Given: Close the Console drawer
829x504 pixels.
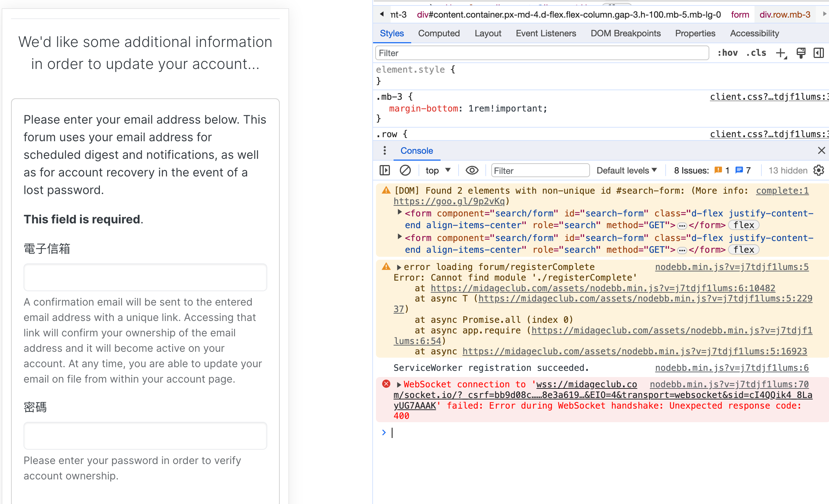Looking at the screenshot, I should (821, 150).
